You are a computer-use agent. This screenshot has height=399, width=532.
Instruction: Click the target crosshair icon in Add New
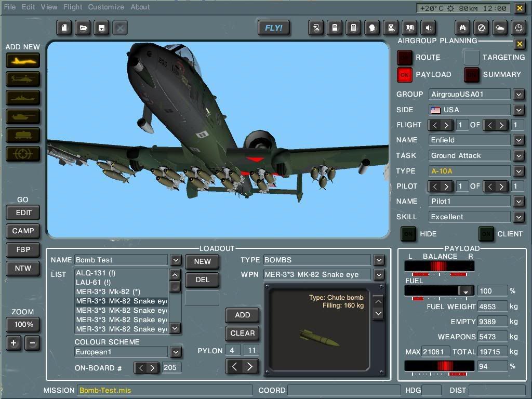click(x=23, y=154)
